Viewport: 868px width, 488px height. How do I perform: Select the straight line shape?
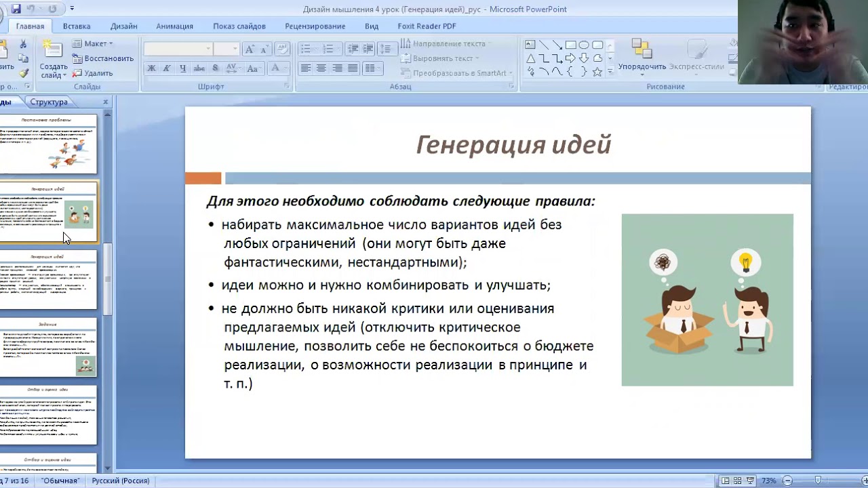(x=544, y=45)
